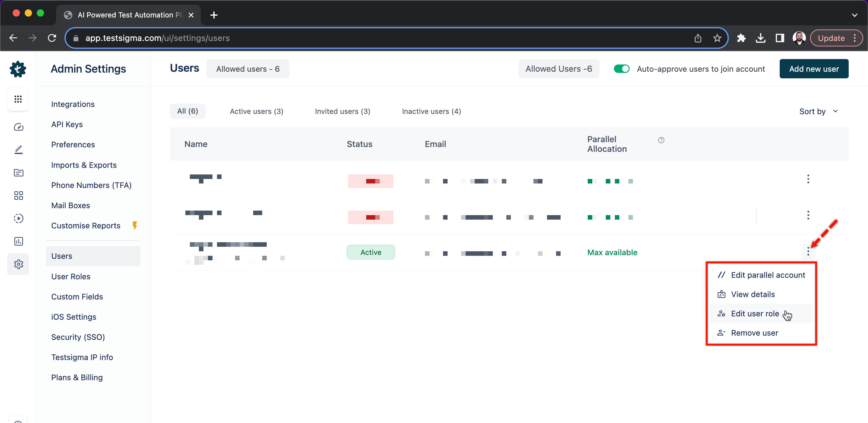Image resolution: width=868 pixels, height=423 pixels.
Task: Toggle the browser side panel icon
Action: coord(780,38)
